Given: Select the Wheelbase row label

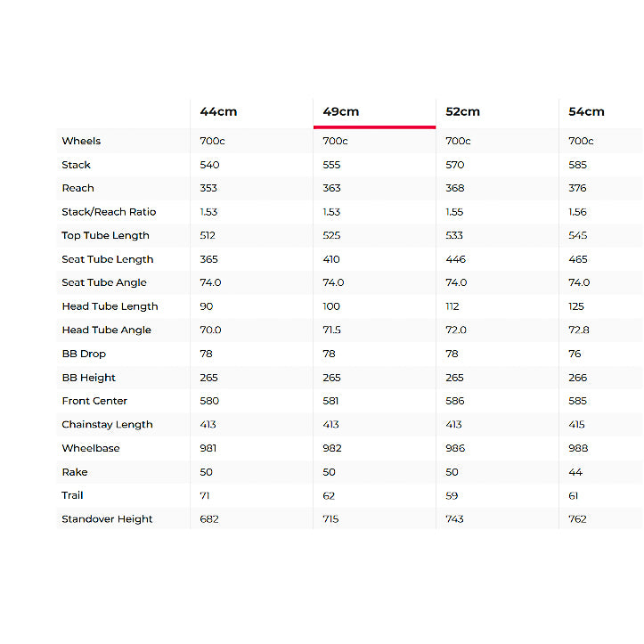Looking at the screenshot, I should [90, 448].
